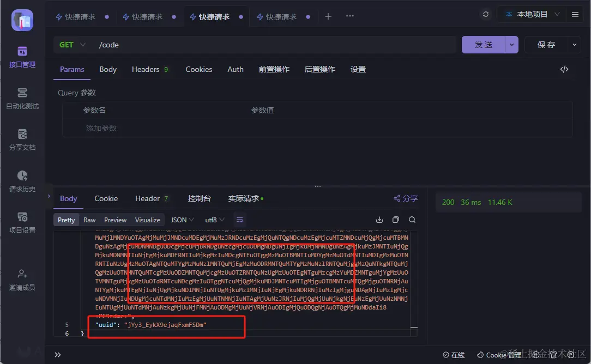Select Preview response view

116,220
